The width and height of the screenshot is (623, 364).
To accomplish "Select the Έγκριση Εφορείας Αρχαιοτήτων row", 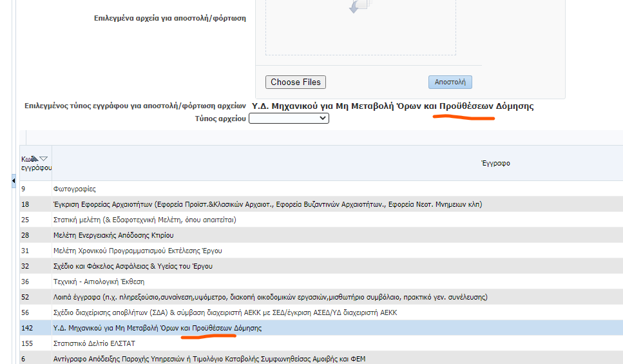I will coord(267,204).
